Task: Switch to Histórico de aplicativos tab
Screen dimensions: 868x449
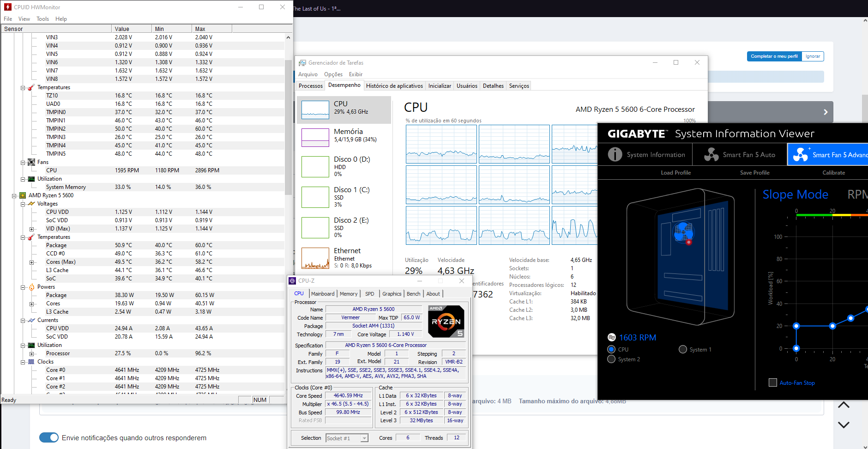Action: (394, 86)
